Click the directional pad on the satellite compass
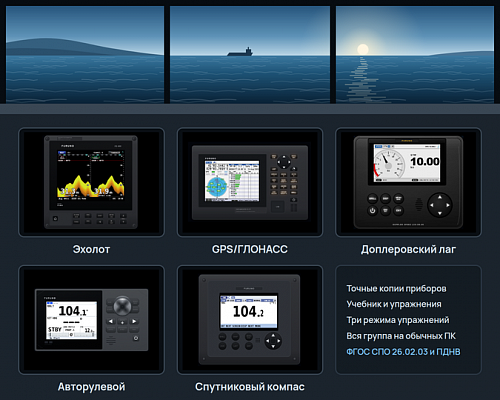The image size is (500, 400). point(273,341)
